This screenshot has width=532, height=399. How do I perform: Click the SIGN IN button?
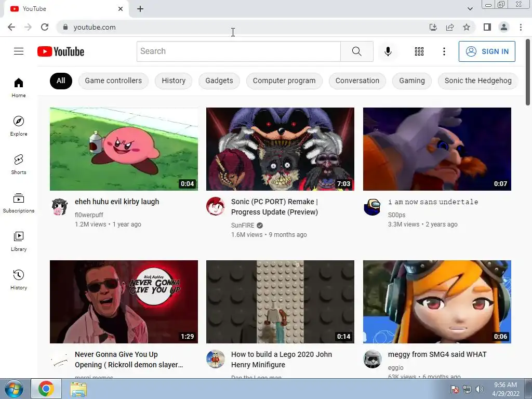[x=487, y=51]
